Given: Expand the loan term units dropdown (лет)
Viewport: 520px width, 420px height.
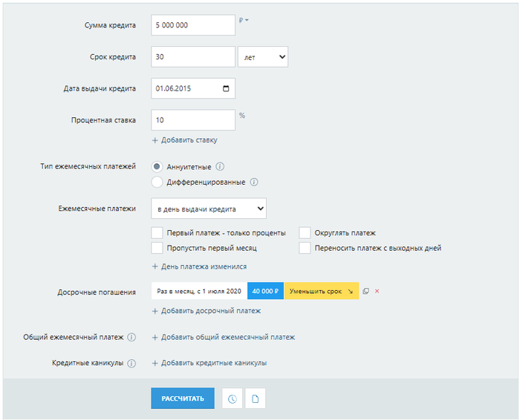Looking at the screenshot, I should [x=263, y=57].
